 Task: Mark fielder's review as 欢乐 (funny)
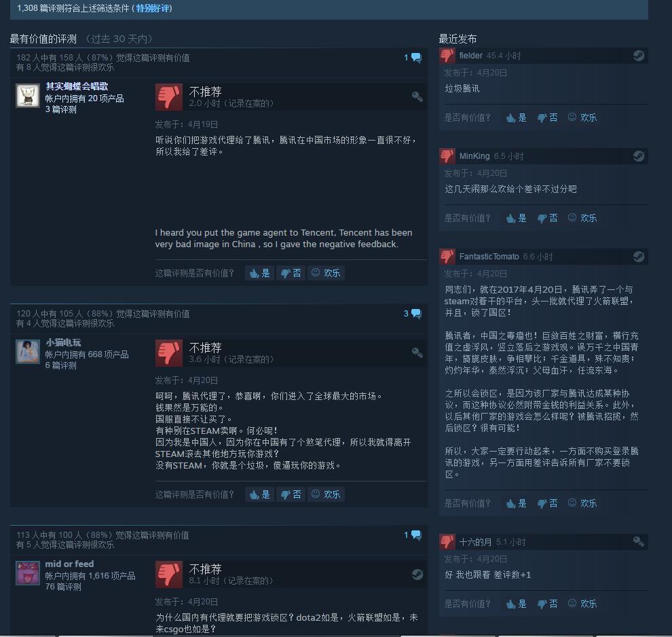(x=582, y=117)
